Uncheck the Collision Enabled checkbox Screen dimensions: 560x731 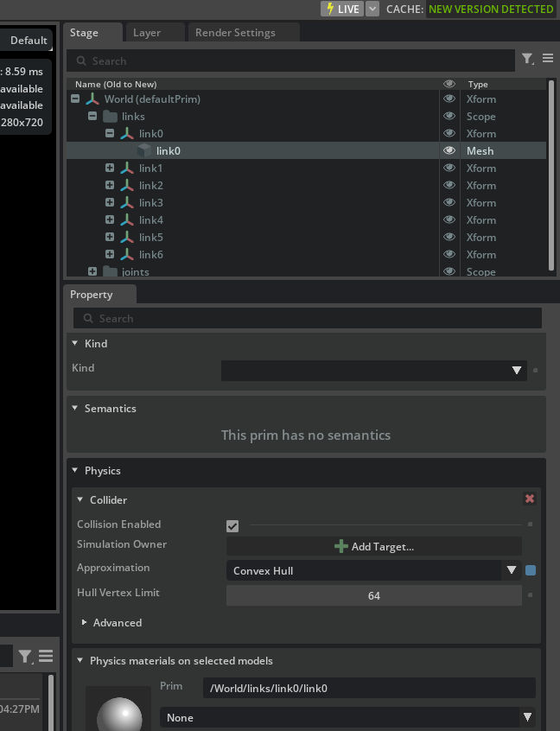click(232, 525)
